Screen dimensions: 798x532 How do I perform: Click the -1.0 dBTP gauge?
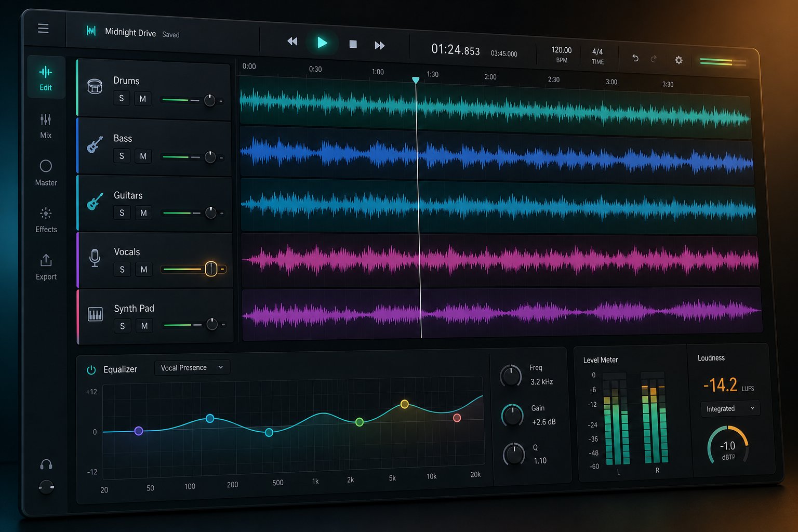pyautogui.click(x=728, y=446)
